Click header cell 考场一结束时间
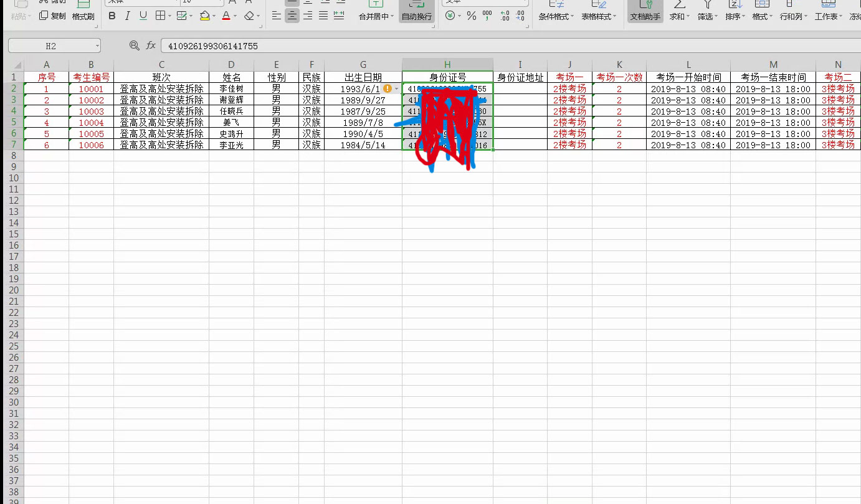 tap(773, 77)
